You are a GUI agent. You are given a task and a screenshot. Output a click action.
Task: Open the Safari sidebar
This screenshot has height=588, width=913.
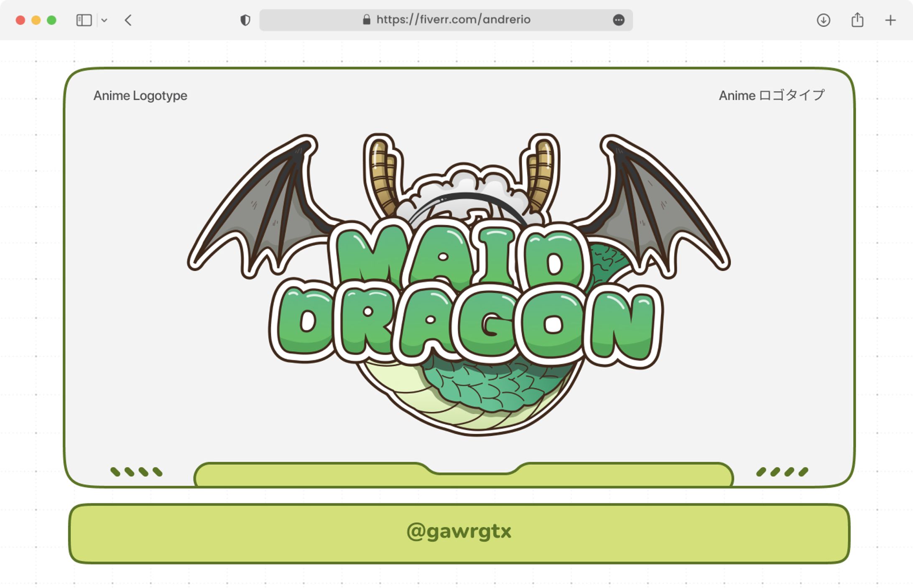click(x=84, y=20)
